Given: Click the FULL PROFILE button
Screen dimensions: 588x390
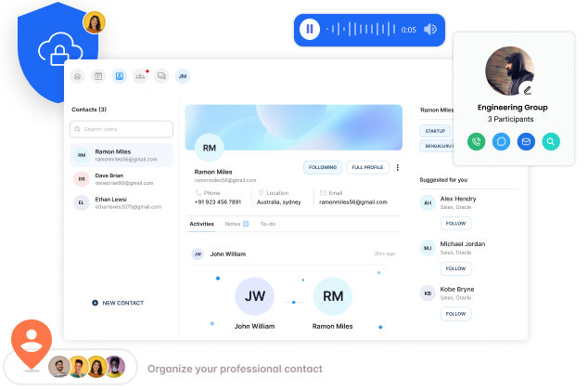Looking at the screenshot, I should tap(367, 167).
